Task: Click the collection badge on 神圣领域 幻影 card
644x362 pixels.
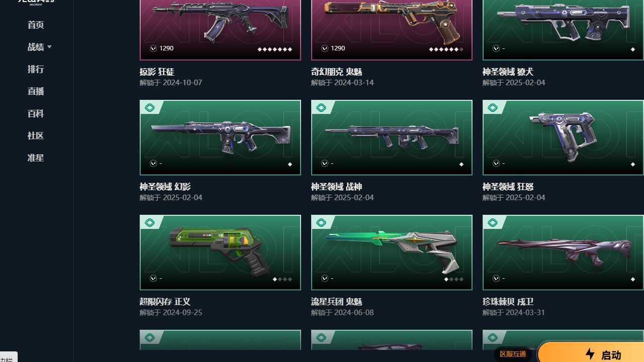Action: [x=149, y=107]
